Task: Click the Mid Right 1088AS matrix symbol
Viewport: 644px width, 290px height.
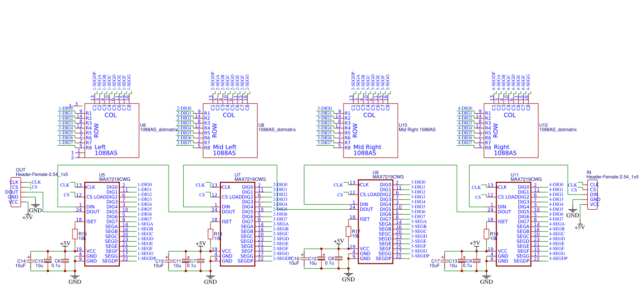Action: coord(370,130)
